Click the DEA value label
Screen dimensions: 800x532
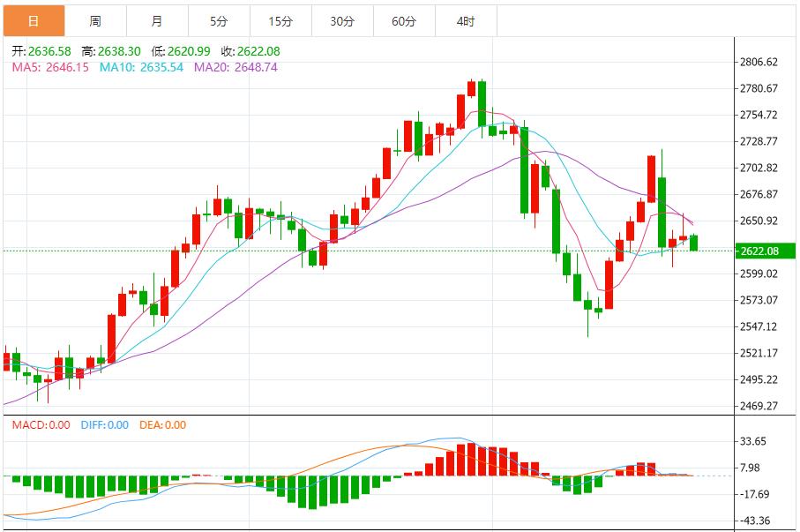[x=163, y=424]
